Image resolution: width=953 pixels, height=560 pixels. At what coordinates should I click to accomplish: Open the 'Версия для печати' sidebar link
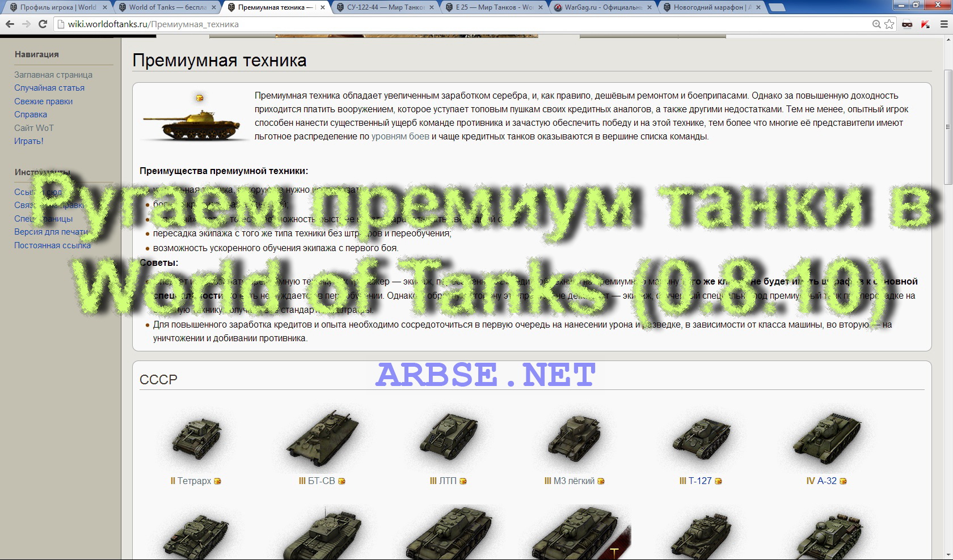pyautogui.click(x=51, y=232)
